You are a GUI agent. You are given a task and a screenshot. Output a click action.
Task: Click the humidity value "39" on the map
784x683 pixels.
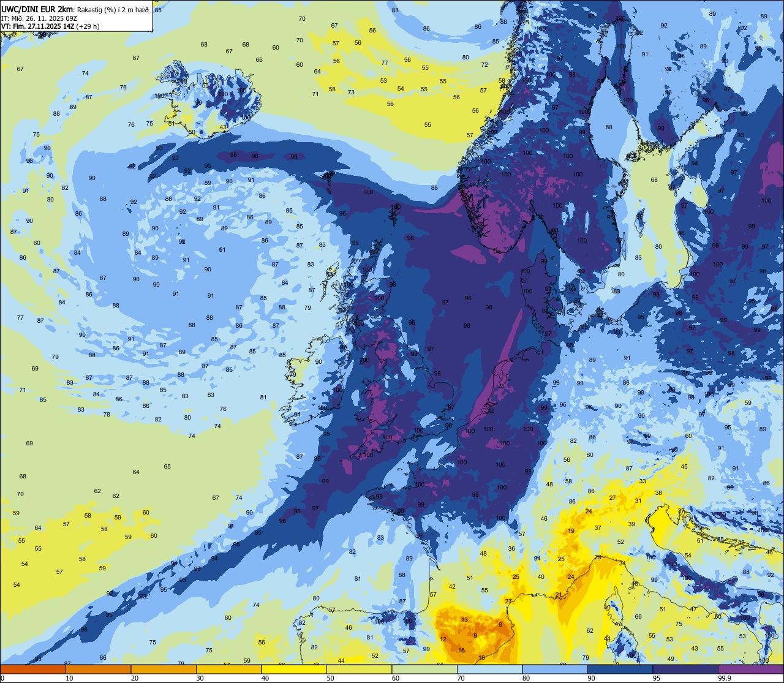click(631, 524)
